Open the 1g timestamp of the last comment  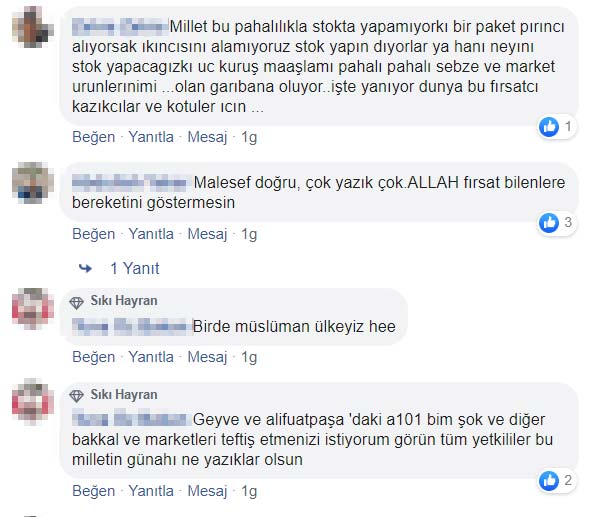(249, 491)
